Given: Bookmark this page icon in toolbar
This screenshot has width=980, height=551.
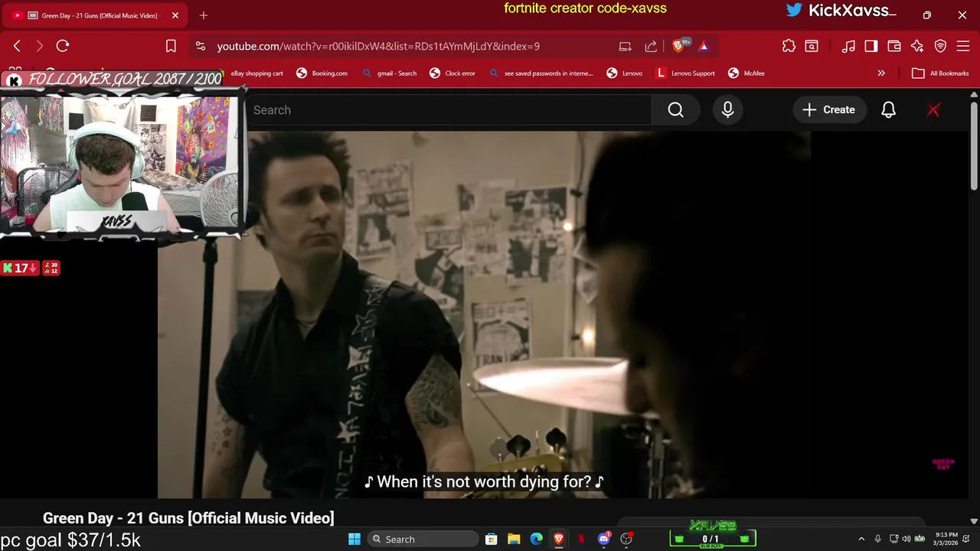Looking at the screenshot, I should click(x=171, y=46).
